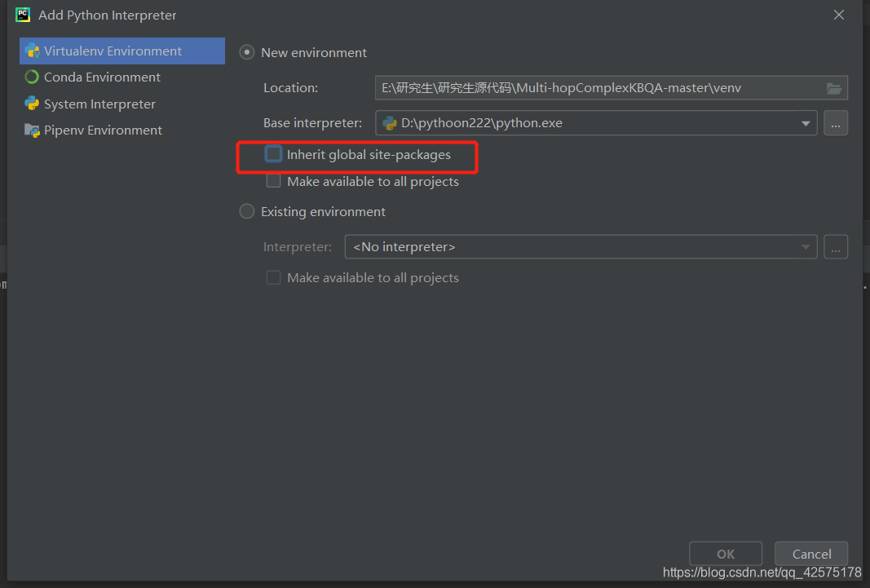Check Make available to all projects under Existing environment
The height and width of the screenshot is (588, 870).
273,277
